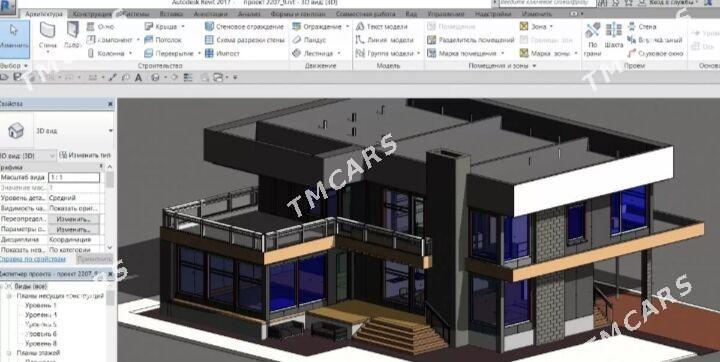Open the 3D вид: {3D} instance dropdown
This screenshot has height=362, width=720.
[52, 155]
